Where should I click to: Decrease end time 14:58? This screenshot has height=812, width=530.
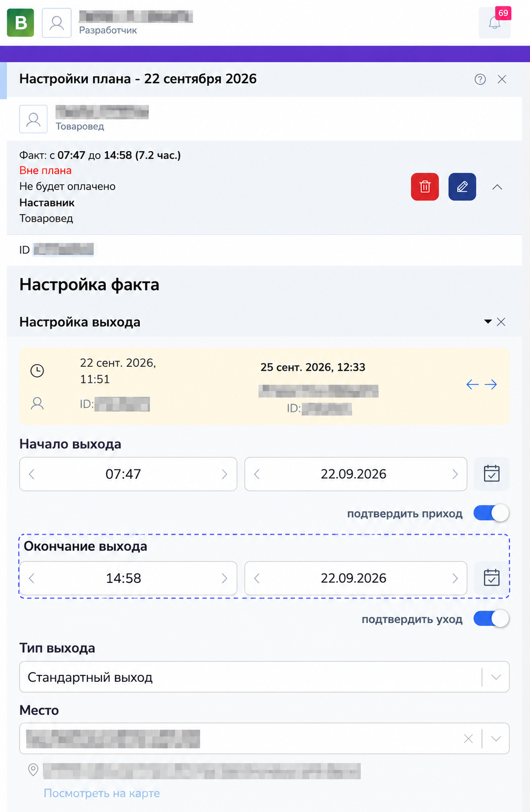[x=32, y=578]
